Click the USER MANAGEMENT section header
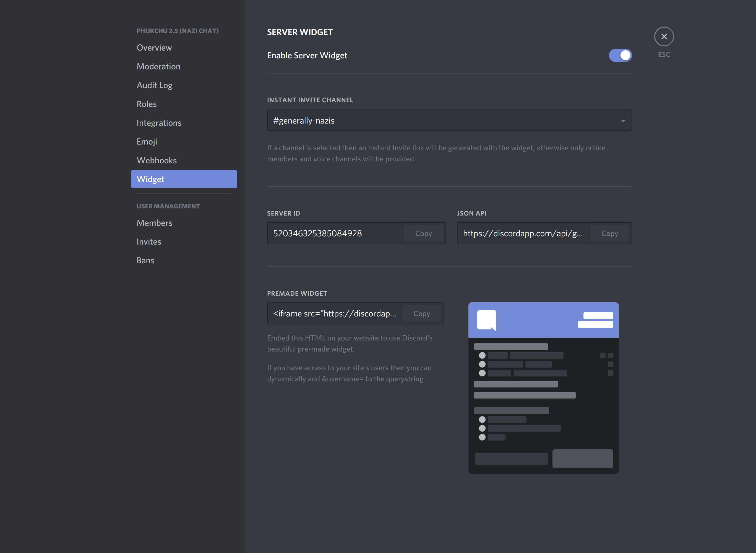 168,206
